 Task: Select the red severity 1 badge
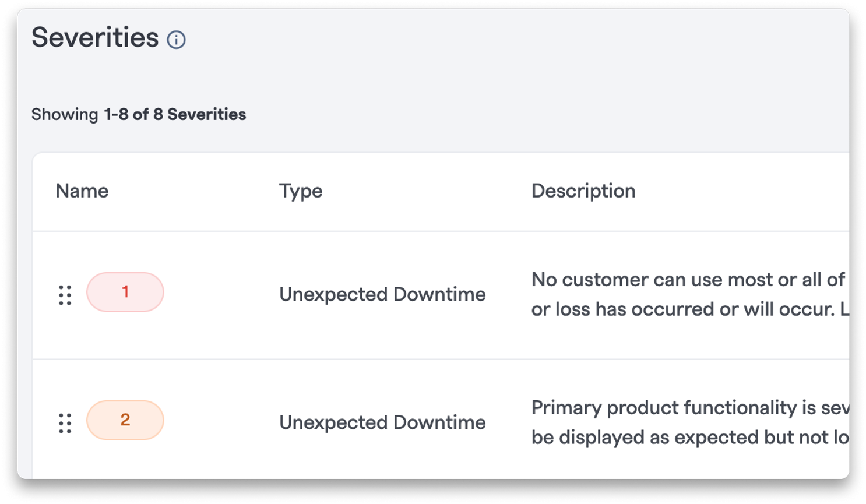[125, 292]
